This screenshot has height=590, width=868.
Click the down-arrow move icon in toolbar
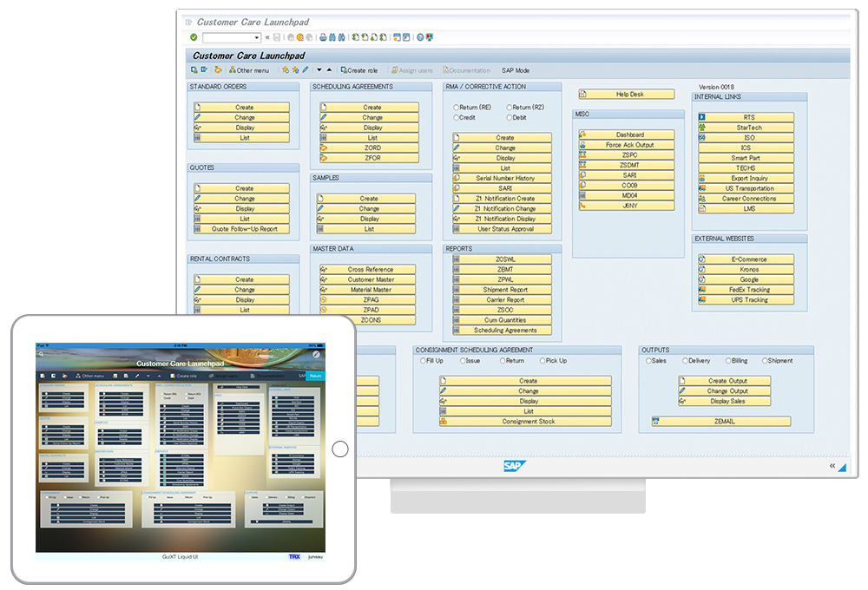pyautogui.click(x=319, y=70)
